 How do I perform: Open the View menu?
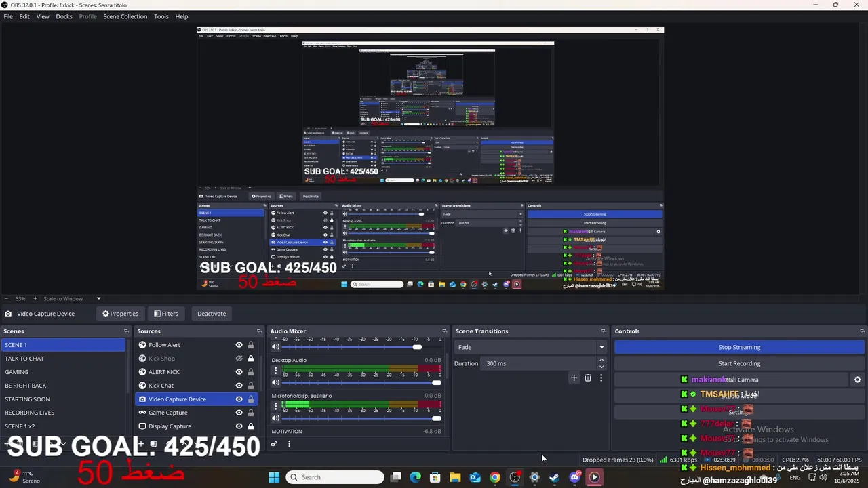coord(43,16)
